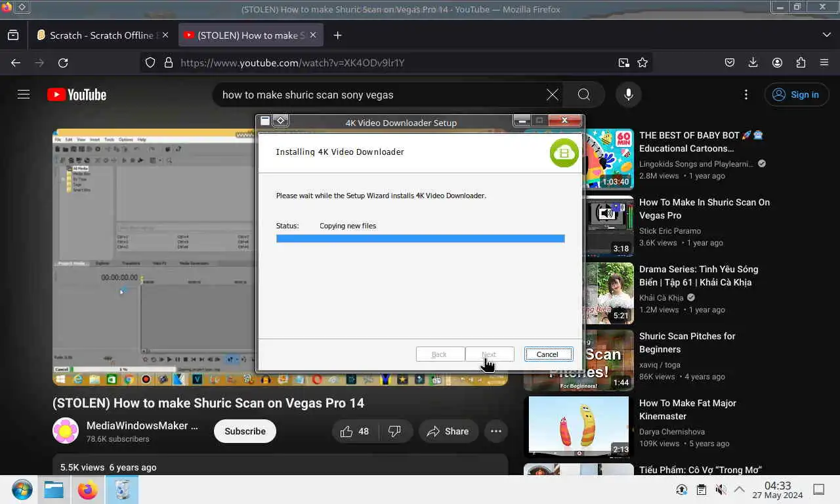The image size is (840, 504).
Task: Clear the YouTube search query
Action: [x=553, y=95]
